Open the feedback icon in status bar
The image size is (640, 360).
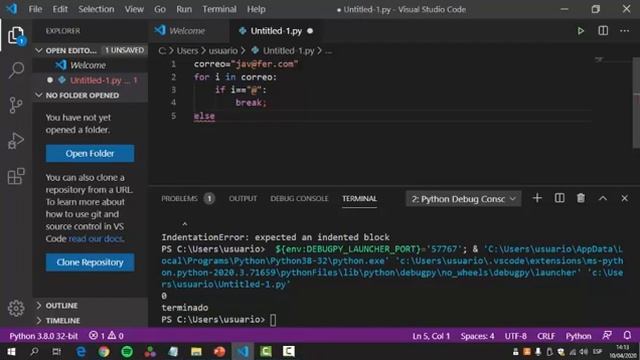click(607, 336)
